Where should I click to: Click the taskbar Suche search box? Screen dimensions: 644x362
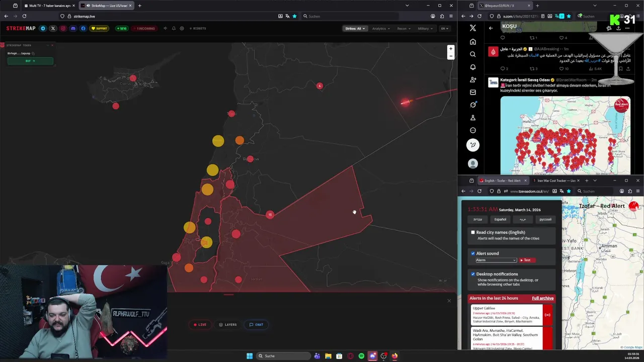283,356
